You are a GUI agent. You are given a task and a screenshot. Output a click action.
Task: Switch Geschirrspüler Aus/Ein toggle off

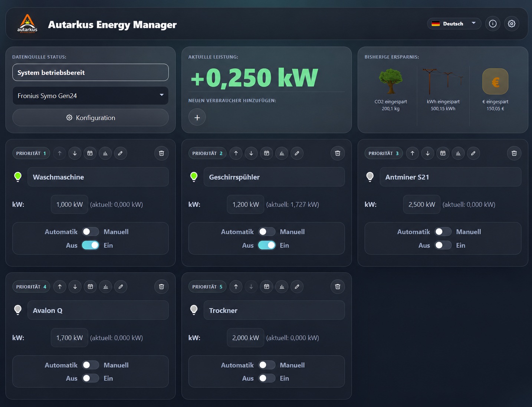(266, 245)
